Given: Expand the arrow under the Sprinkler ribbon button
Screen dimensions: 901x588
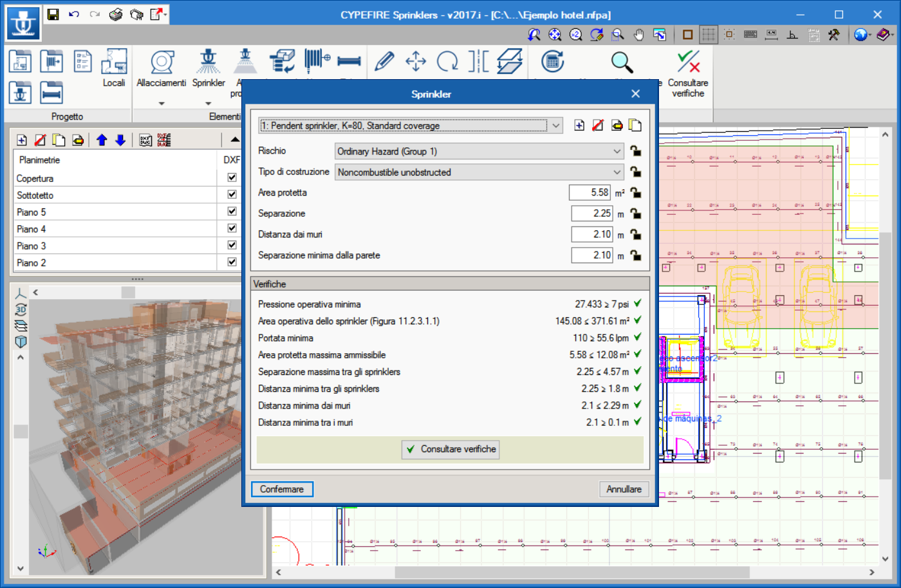Looking at the screenshot, I should (208, 103).
